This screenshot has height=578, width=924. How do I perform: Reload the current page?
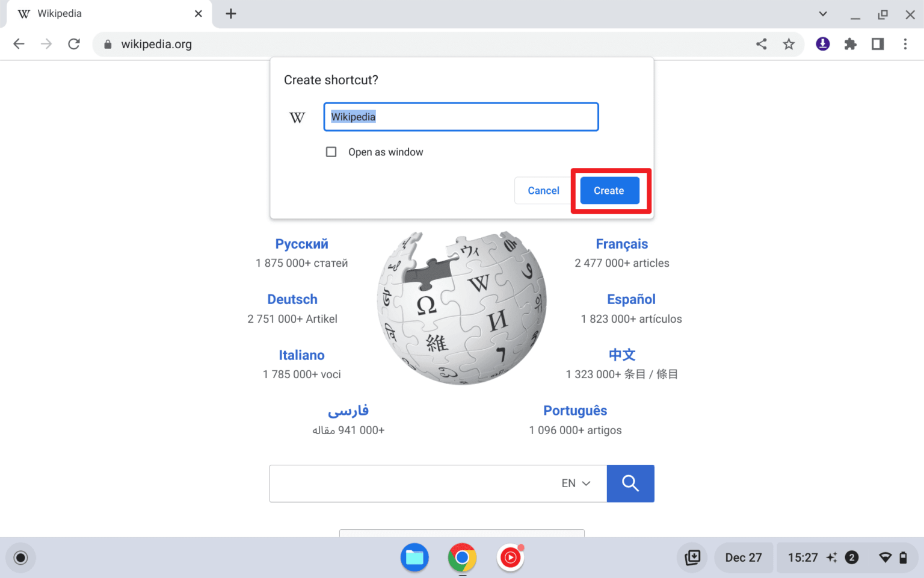tap(74, 44)
